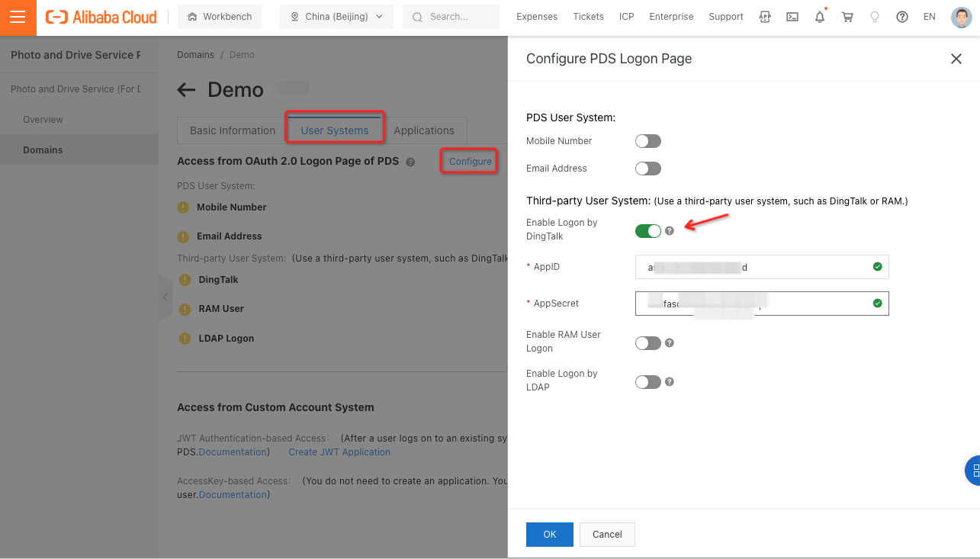Open the notifications bell
Image resolution: width=980 pixels, height=559 pixels.
click(820, 17)
